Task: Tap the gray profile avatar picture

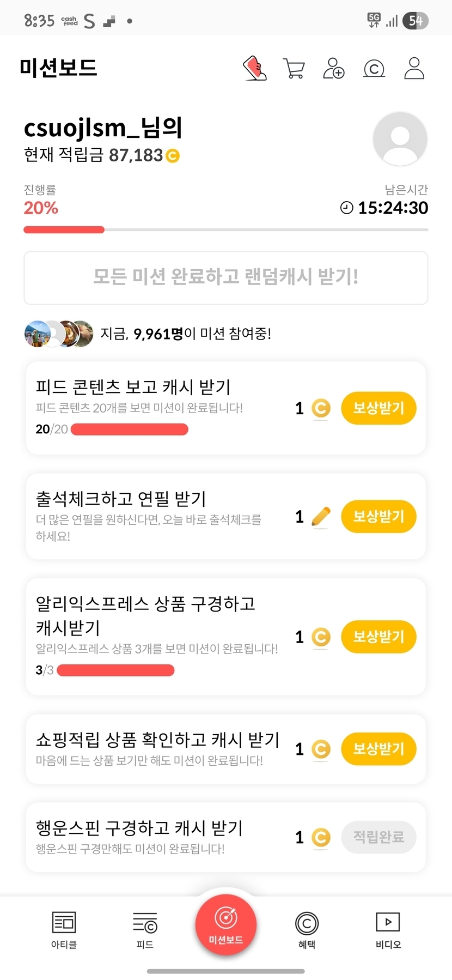Action: (400, 138)
